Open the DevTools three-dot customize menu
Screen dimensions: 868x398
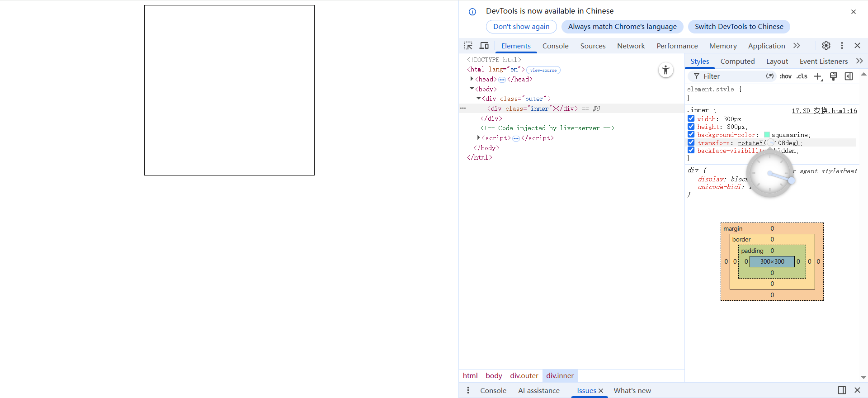[842, 46]
